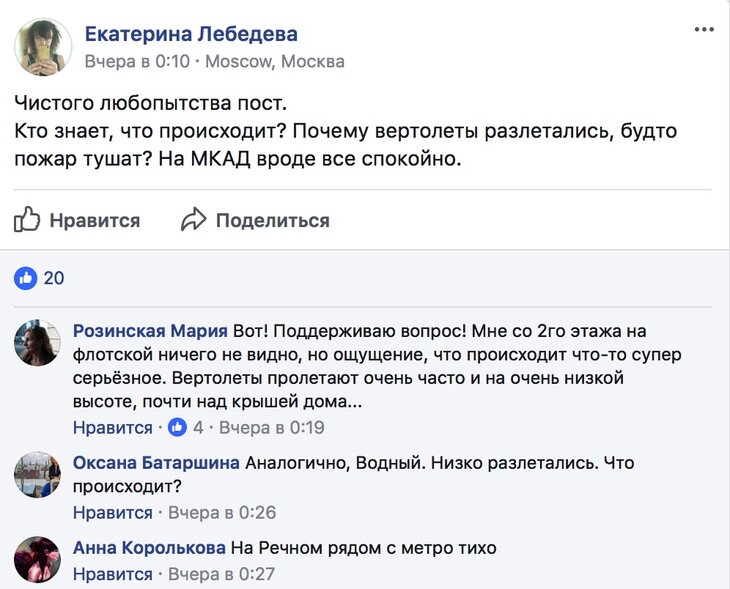Click Екатерина Лебедева's profile picture
Screen dimensions: 730x589
[43, 47]
